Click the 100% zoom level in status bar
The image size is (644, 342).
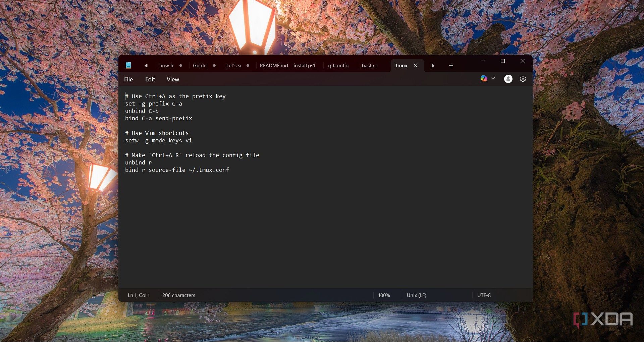384,295
